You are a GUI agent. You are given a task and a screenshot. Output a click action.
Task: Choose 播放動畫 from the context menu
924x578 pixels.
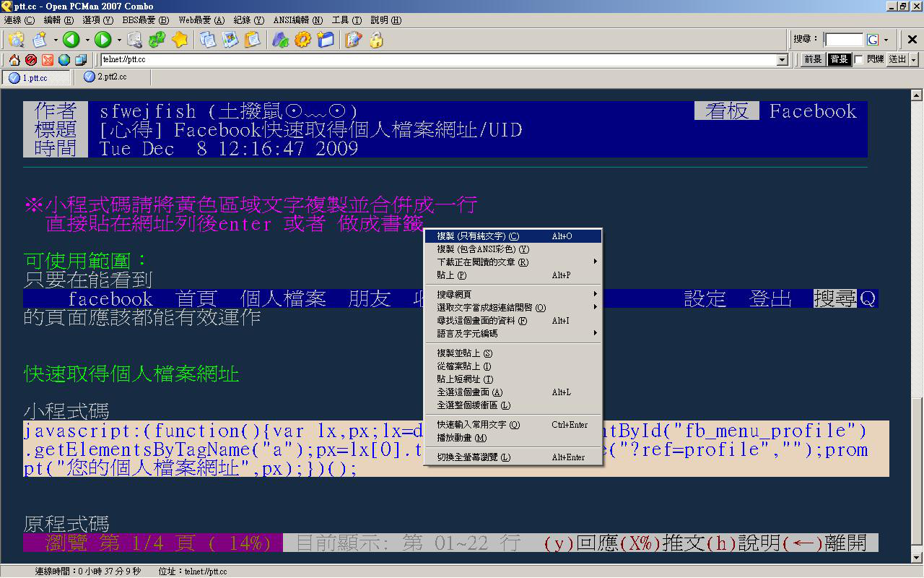coord(513,438)
